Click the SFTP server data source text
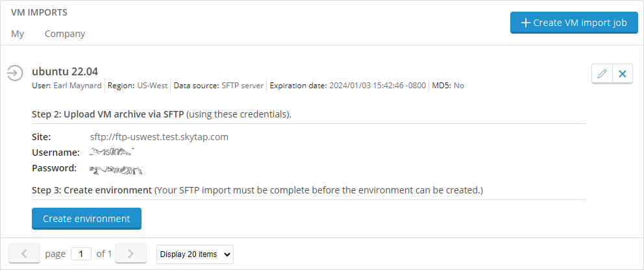Screen dimensions: 644x270 [x=243, y=86]
